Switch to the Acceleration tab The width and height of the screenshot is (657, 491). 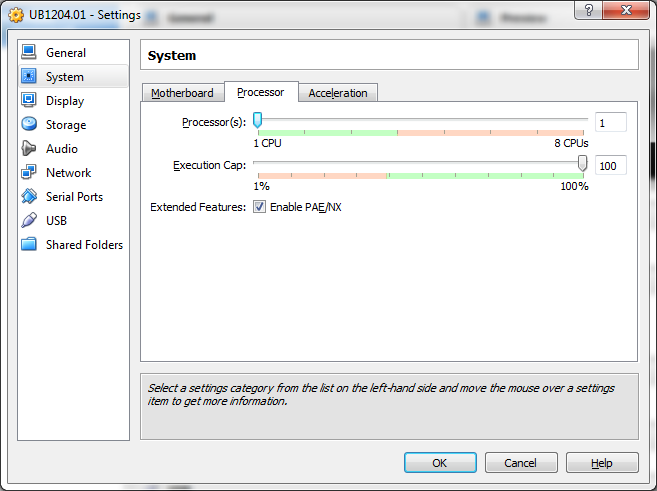337,93
